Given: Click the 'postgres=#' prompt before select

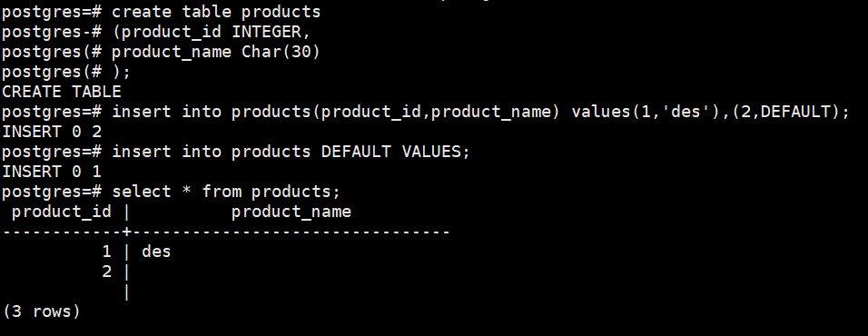Looking at the screenshot, I should coord(52,192).
